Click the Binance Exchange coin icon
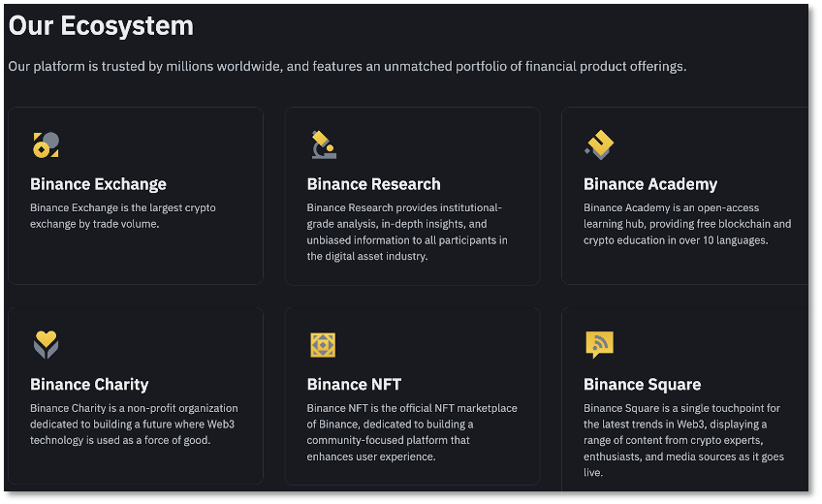The image size is (822, 504). coord(46,145)
